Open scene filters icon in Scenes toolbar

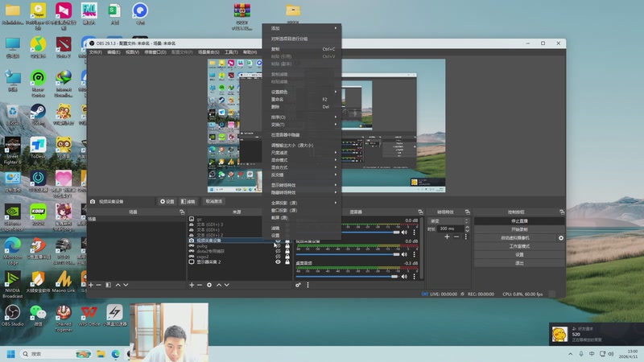click(x=108, y=285)
